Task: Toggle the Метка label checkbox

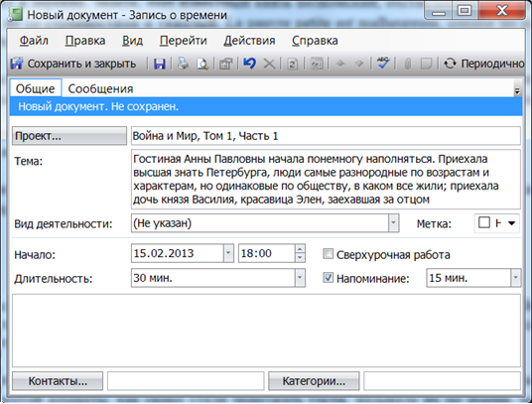Action: pyautogui.click(x=484, y=223)
